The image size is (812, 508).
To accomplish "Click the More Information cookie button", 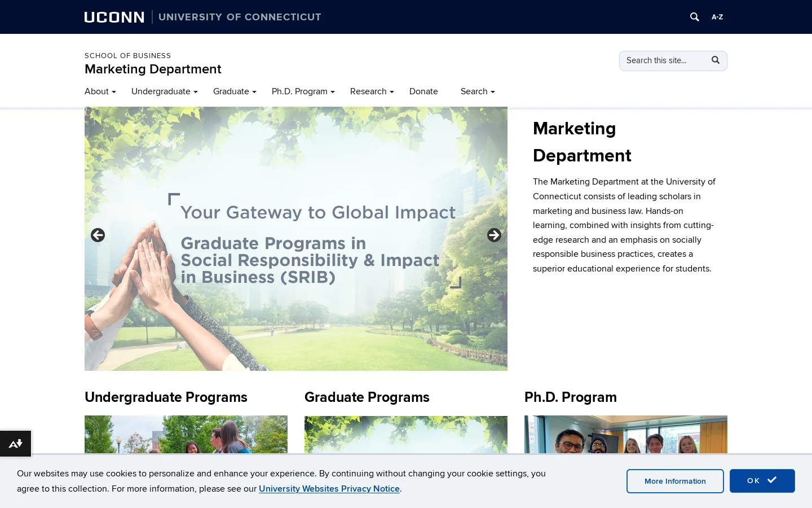I will (675, 481).
